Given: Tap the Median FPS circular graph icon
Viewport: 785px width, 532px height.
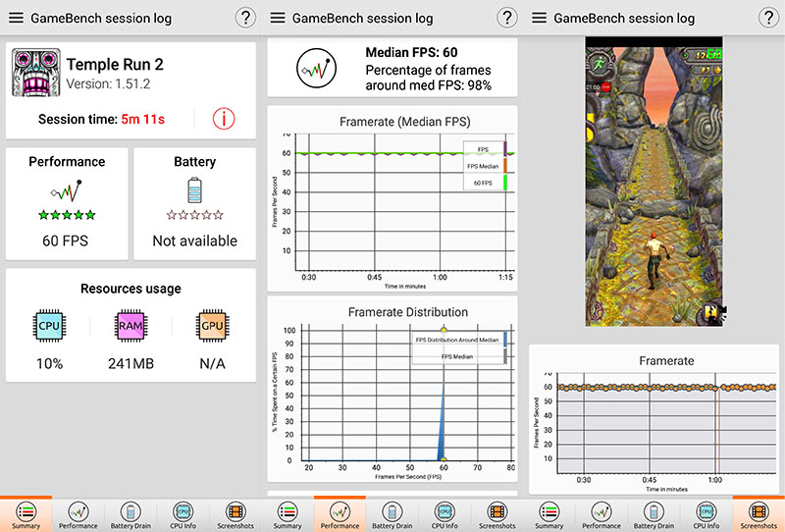Looking at the screenshot, I should [316, 68].
